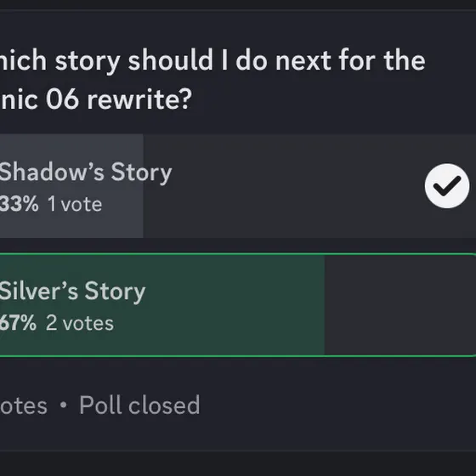Click the word 'rewrite?' in the poll question

139,99
